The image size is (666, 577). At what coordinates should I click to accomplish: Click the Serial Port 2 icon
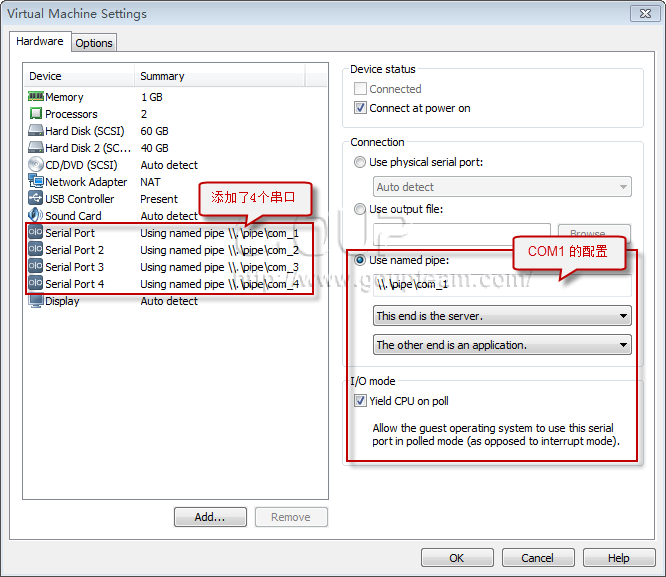(36, 249)
